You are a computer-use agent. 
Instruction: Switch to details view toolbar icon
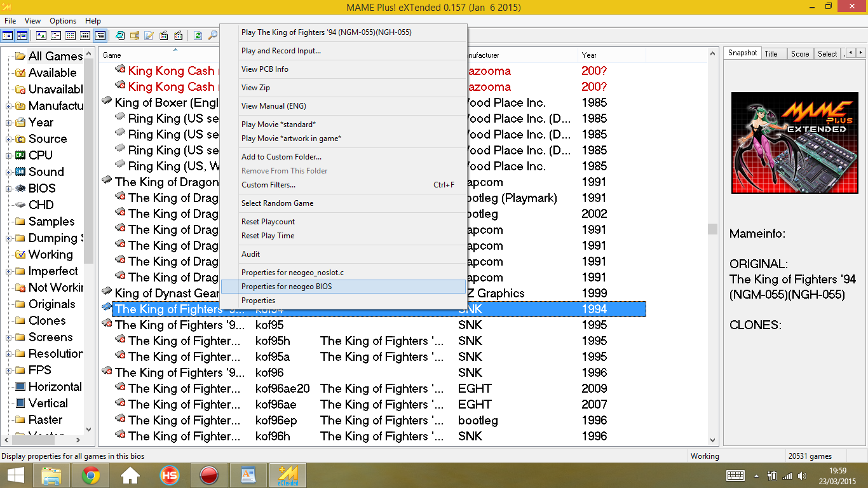tap(85, 36)
